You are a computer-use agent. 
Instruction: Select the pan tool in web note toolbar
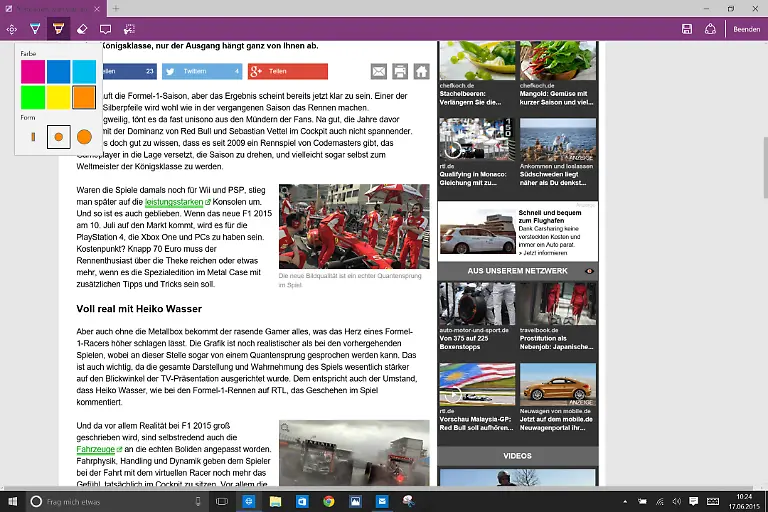tap(11, 29)
